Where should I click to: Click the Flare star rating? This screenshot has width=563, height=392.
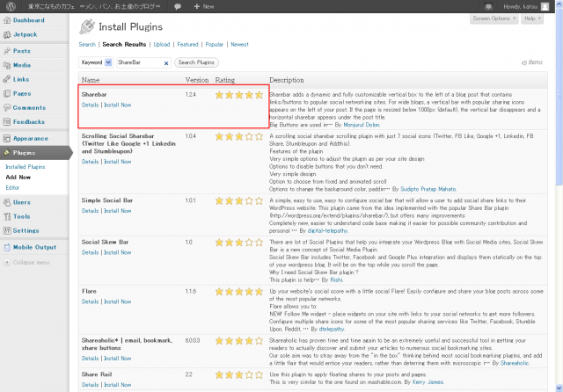pyautogui.click(x=239, y=292)
